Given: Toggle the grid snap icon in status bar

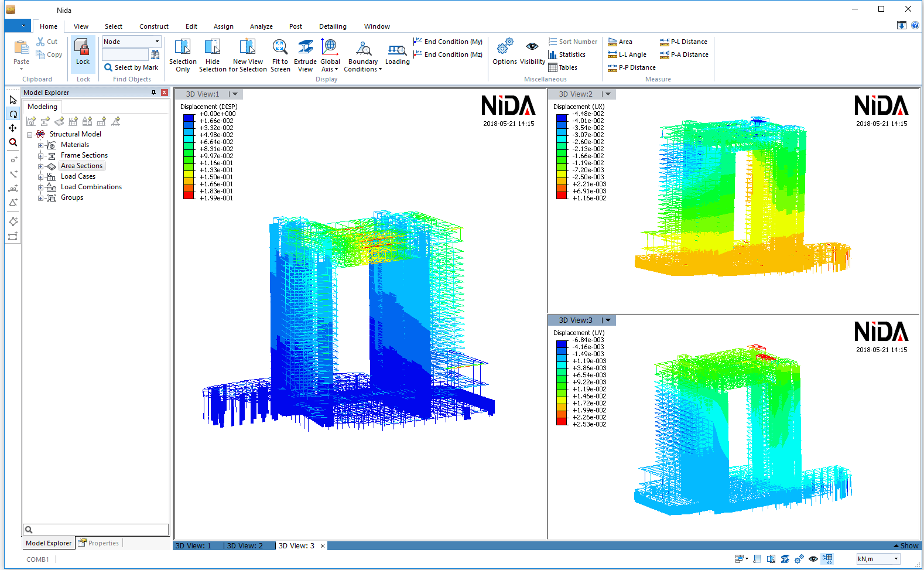Looking at the screenshot, I should pyautogui.click(x=827, y=559).
